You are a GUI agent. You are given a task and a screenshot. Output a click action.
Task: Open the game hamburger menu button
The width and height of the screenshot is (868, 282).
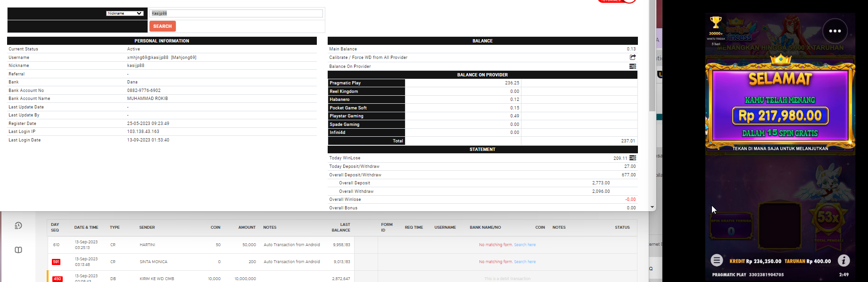click(717, 260)
